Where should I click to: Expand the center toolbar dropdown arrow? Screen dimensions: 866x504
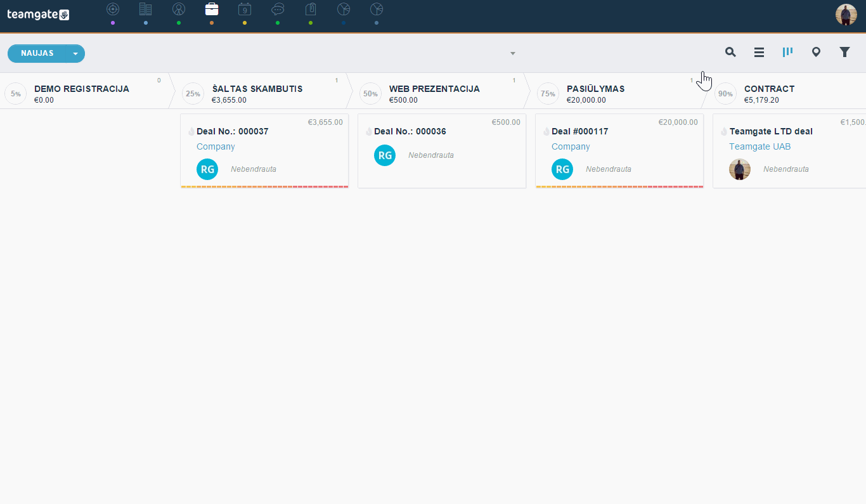tap(513, 53)
